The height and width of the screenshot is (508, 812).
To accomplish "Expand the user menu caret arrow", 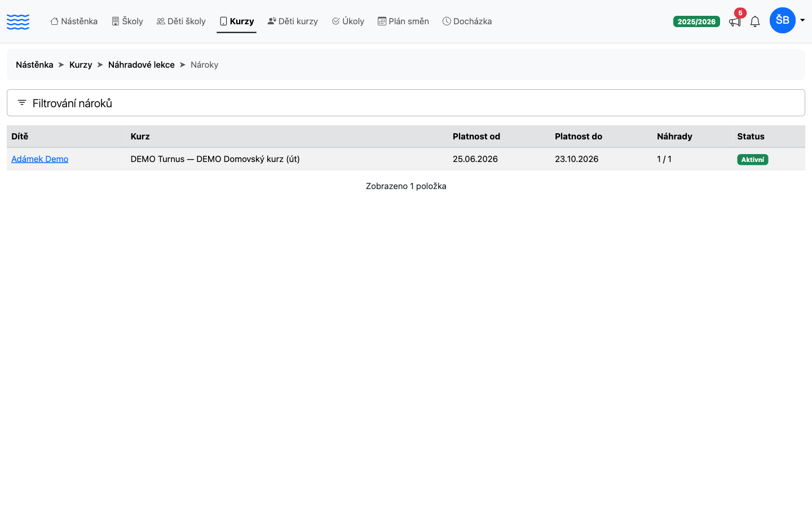I will pos(802,20).
